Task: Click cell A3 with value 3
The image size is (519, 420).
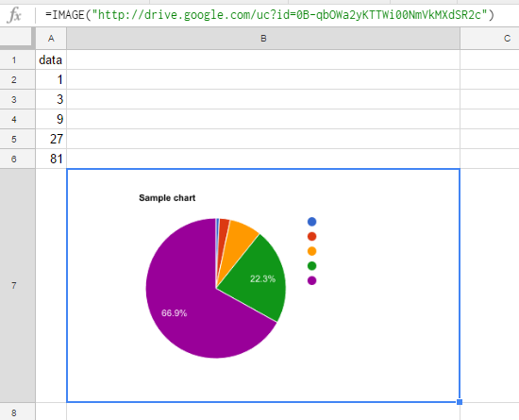Action: pos(51,99)
